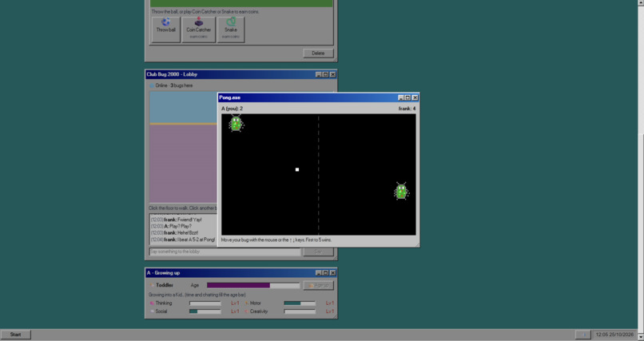Image resolution: width=644 pixels, height=341 pixels.
Task: Click the system tray icon beside clock
Action: (583, 335)
